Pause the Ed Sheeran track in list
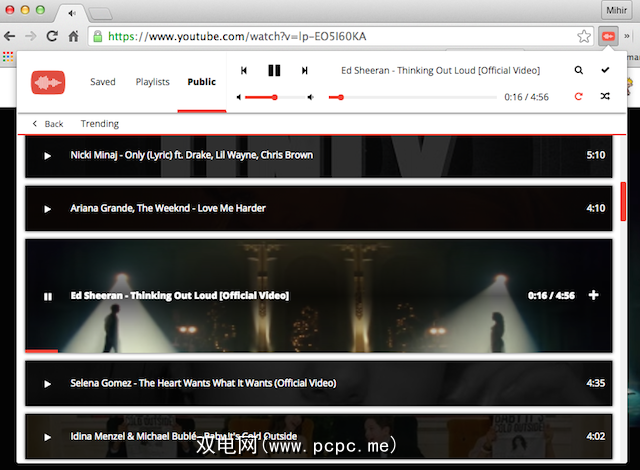The image size is (640, 470). pyautogui.click(x=48, y=297)
